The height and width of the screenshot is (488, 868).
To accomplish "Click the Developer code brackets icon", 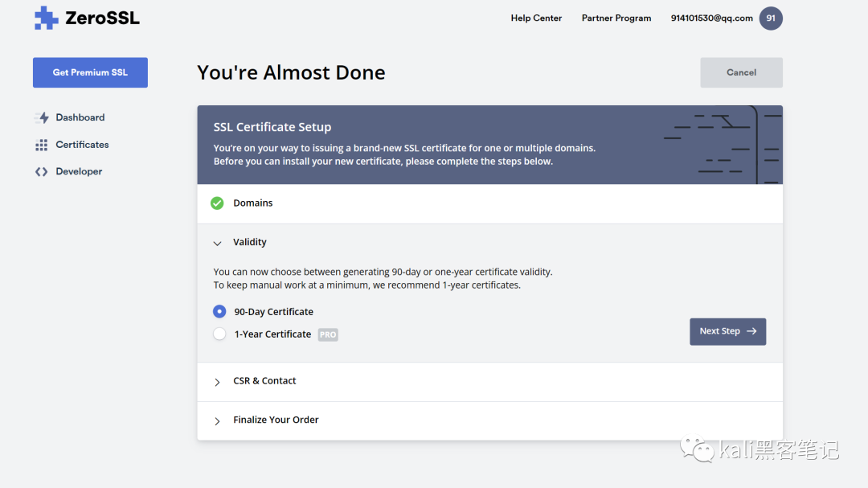I will click(42, 172).
